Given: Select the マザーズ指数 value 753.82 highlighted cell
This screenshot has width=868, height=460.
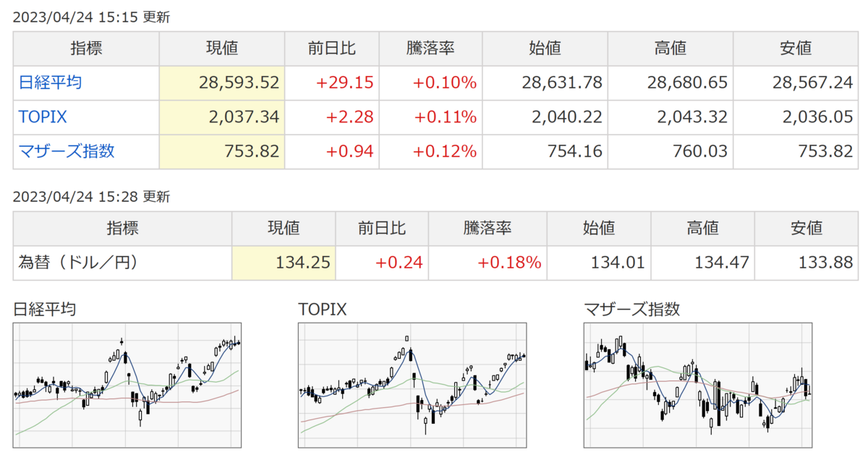Looking at the screenshot, I should [x=222, y=151].
